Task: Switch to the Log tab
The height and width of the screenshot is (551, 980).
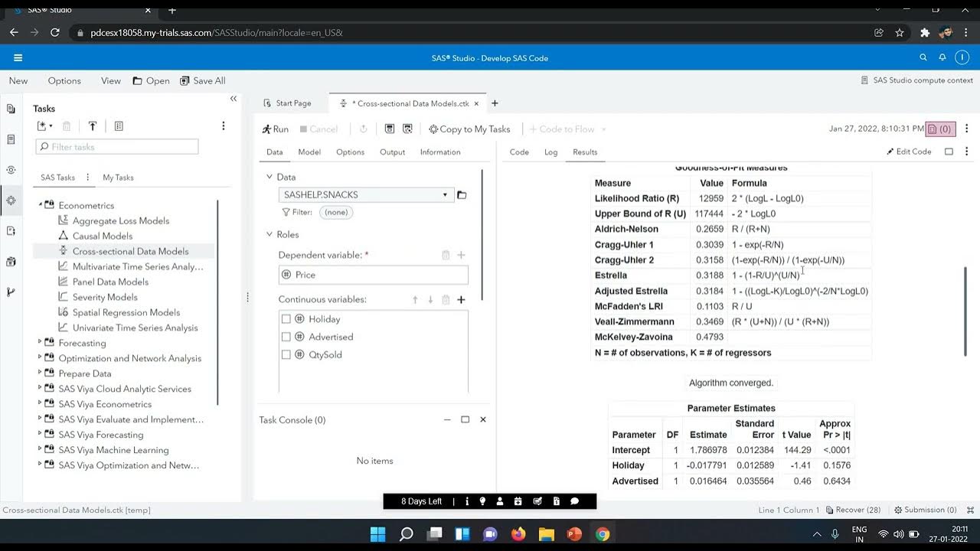Action: 551,152
